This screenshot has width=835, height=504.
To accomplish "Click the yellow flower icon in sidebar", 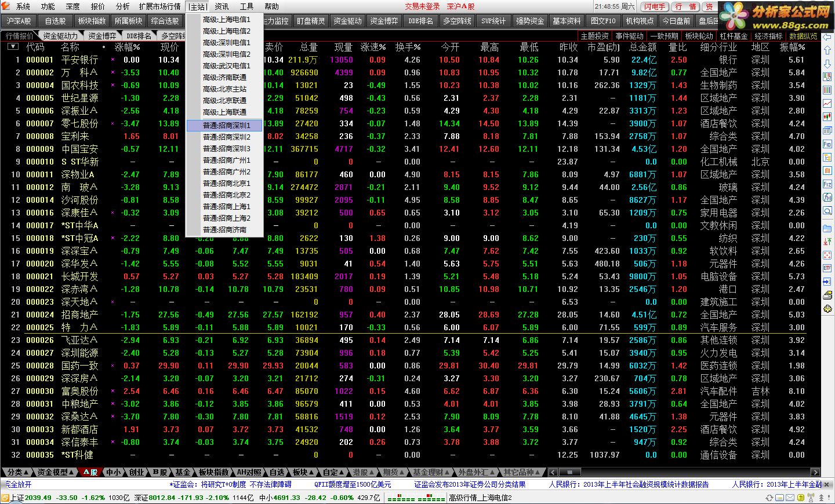I will tap(827, 308).
